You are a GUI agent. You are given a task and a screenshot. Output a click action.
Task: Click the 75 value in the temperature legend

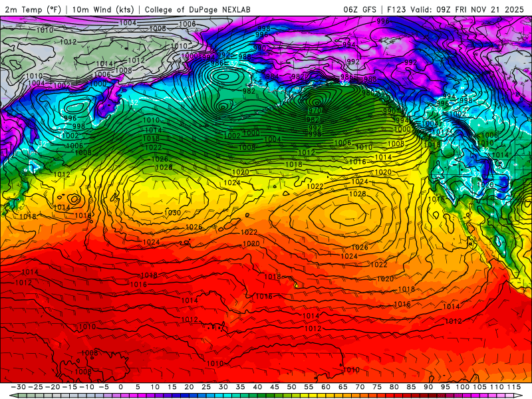(377, 387)
